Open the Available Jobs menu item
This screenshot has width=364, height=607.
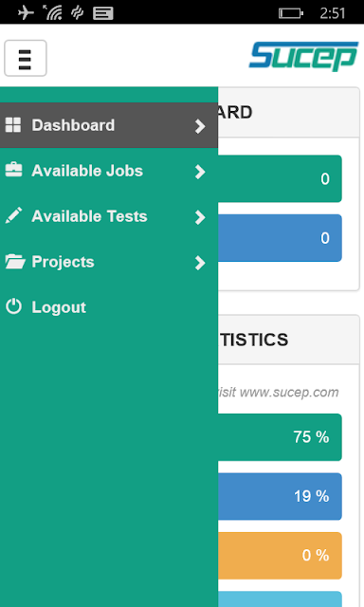109,171
